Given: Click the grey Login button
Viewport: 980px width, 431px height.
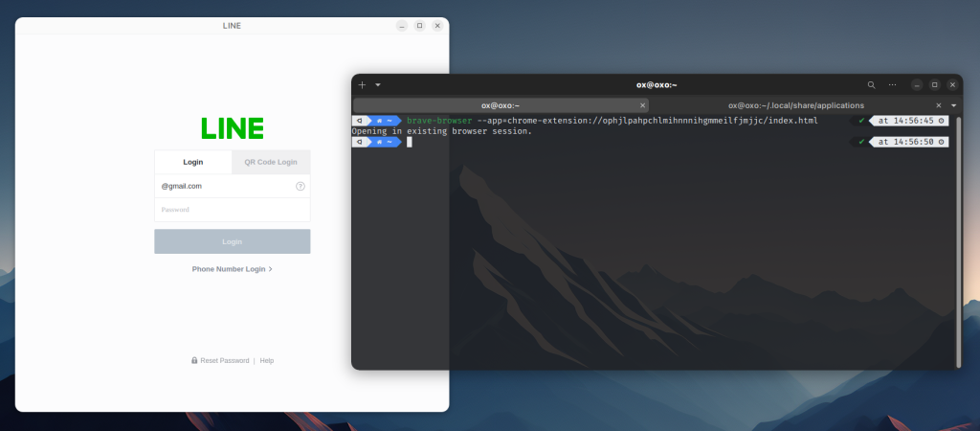Looking at the screenshot, I should point(233,241).
